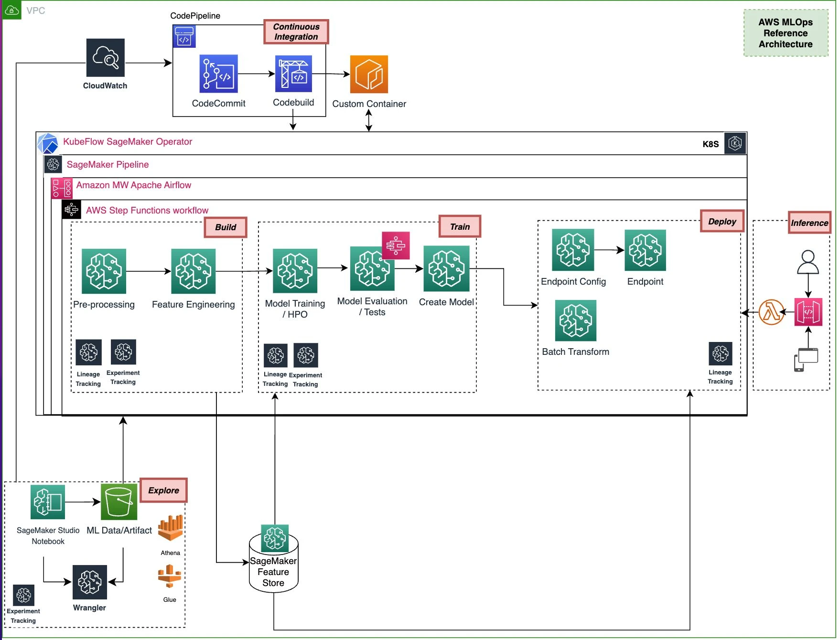Select the Create Model label text
Screen dimensions: 840x640
click(446, 302)
